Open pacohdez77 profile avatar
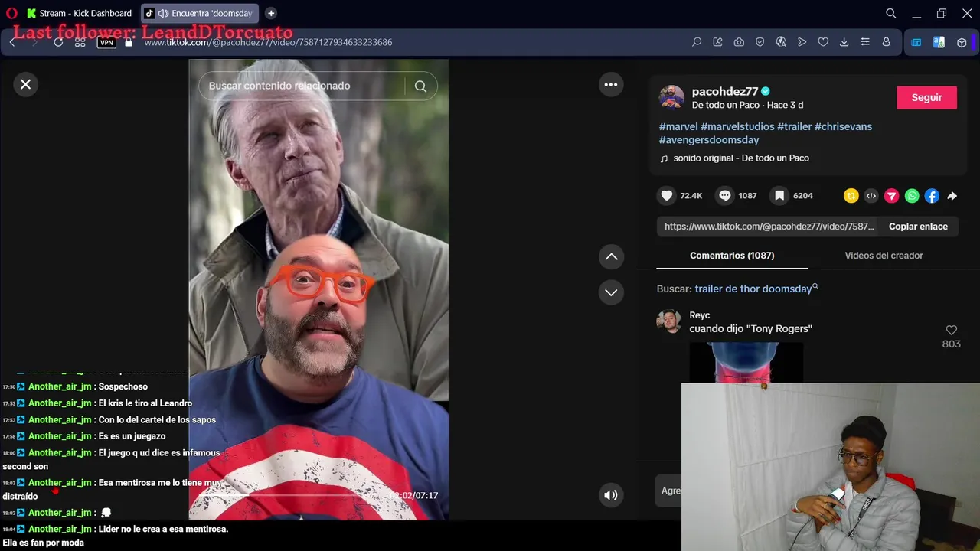This screenshot has width=980, height=551. (x=671, y=97)
